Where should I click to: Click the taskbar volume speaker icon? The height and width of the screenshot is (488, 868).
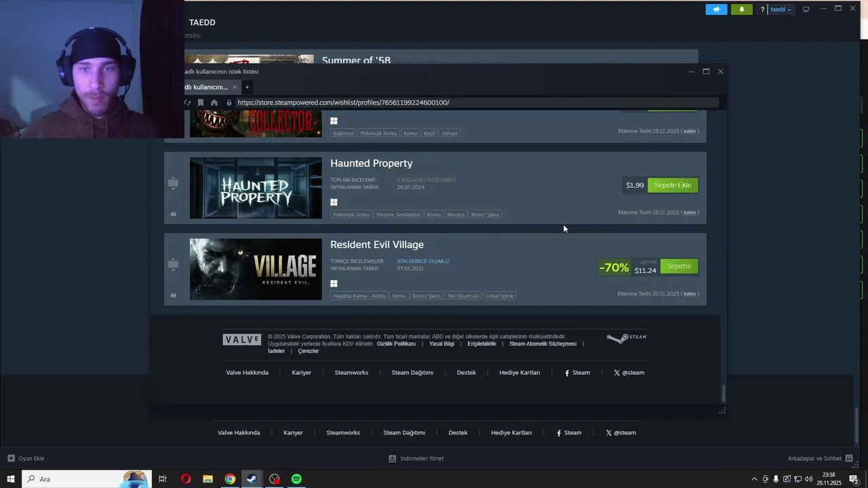[x=808, y=479]
